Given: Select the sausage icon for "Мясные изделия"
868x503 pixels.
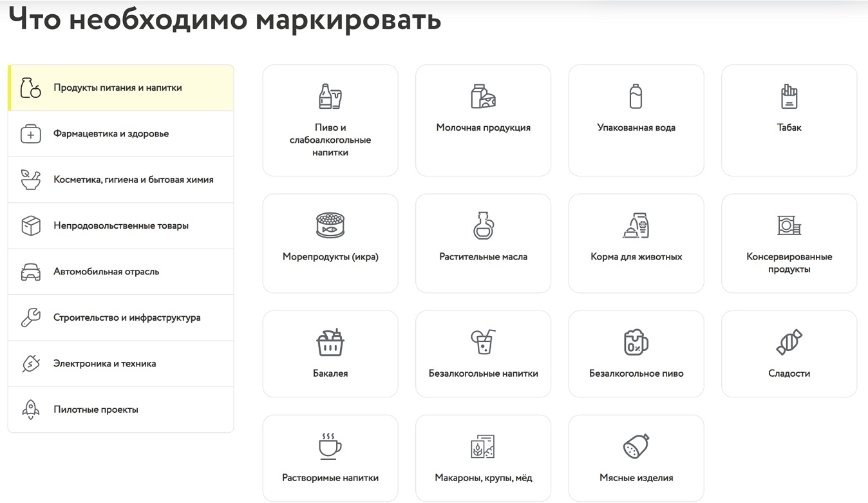Looking at the screenshot, I should click(636, 446).
